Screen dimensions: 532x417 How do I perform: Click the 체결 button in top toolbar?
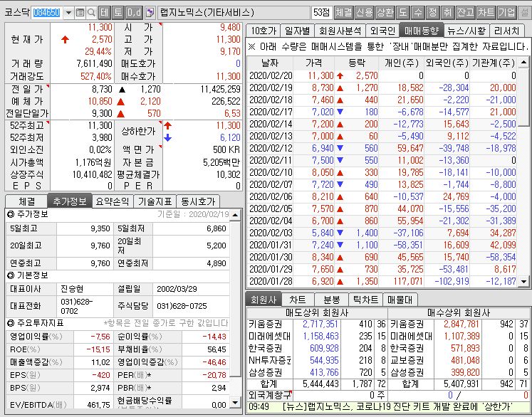pyautogui.click(x=344, y=13)
